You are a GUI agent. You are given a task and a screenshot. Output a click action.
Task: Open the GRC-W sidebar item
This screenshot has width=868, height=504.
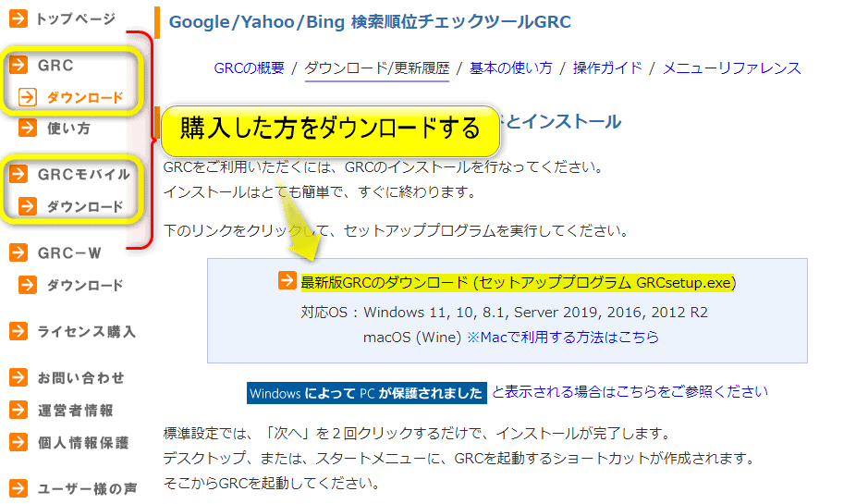tap(69, 253)
